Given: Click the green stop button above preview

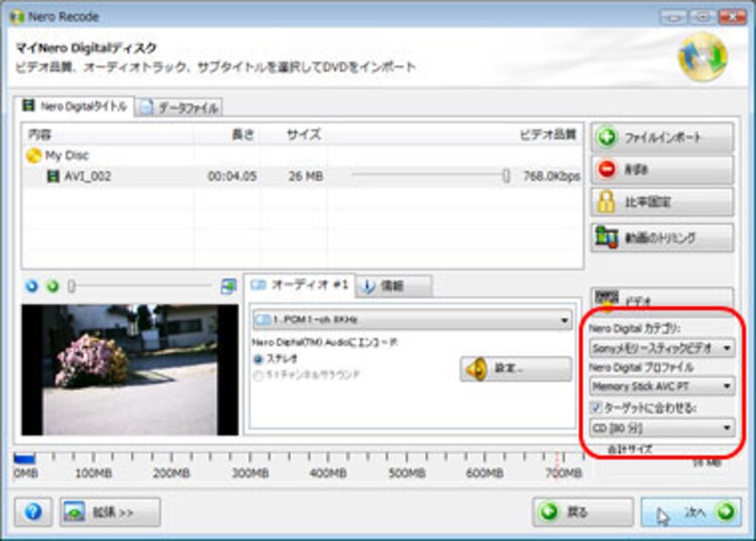Looking at the screenshot, I should pyautogui.click(x=53, y=285).
